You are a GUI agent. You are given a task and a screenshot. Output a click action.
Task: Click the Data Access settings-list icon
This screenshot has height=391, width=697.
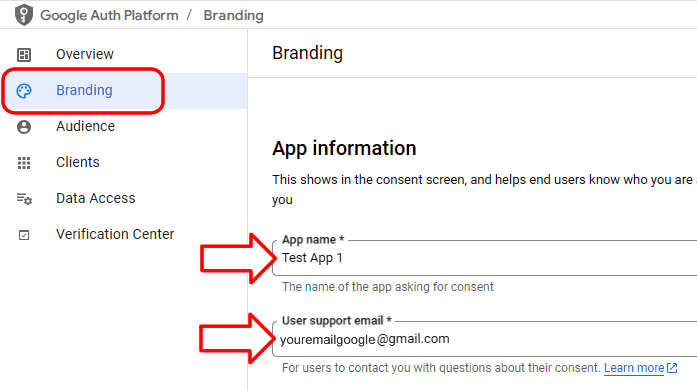(24, 199)
